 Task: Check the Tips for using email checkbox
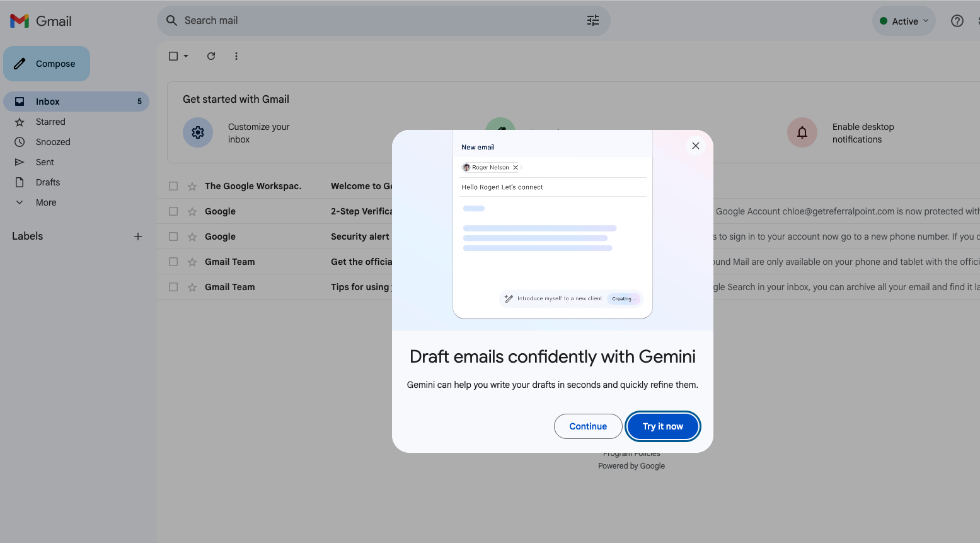point(173,287)
